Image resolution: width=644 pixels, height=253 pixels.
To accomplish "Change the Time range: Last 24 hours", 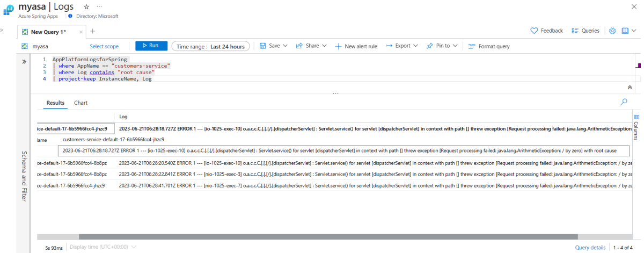I will (x=210, y=46).
